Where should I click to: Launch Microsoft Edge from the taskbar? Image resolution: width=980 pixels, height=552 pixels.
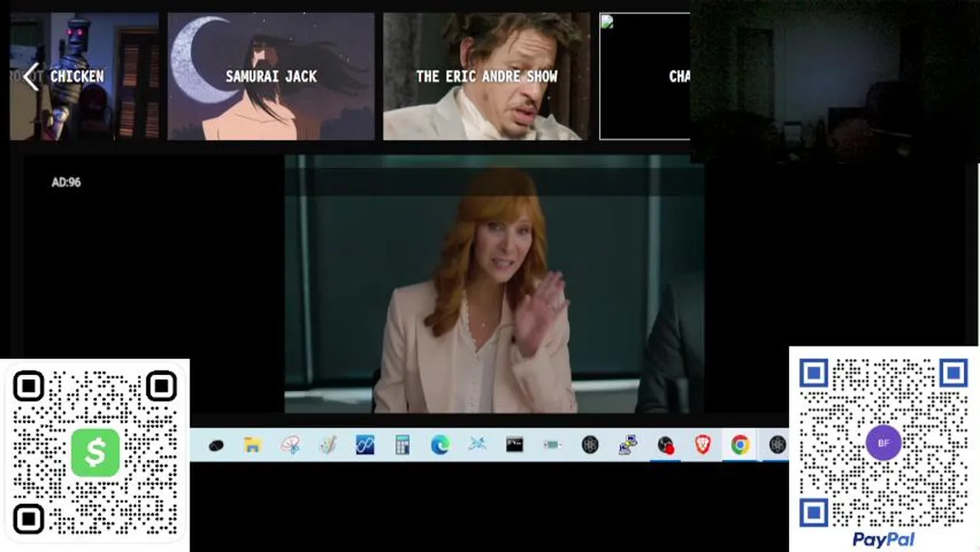[x=439, y=445]
